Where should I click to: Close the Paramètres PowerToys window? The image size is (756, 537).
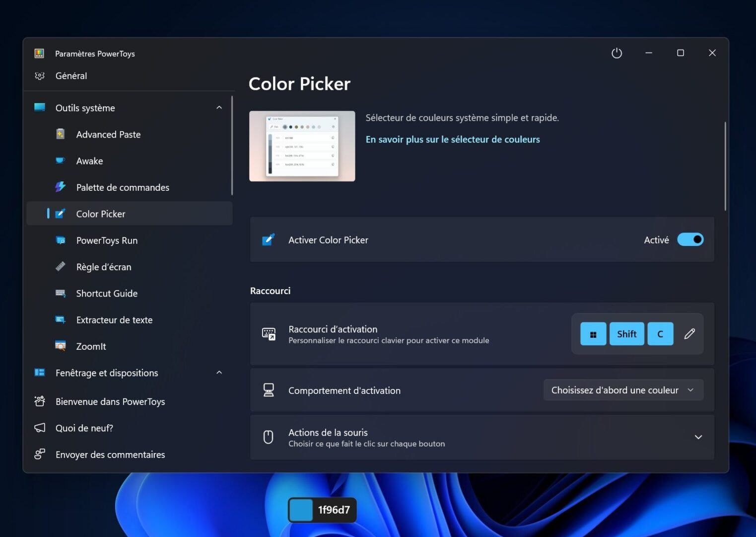click(x=712, y=53)
